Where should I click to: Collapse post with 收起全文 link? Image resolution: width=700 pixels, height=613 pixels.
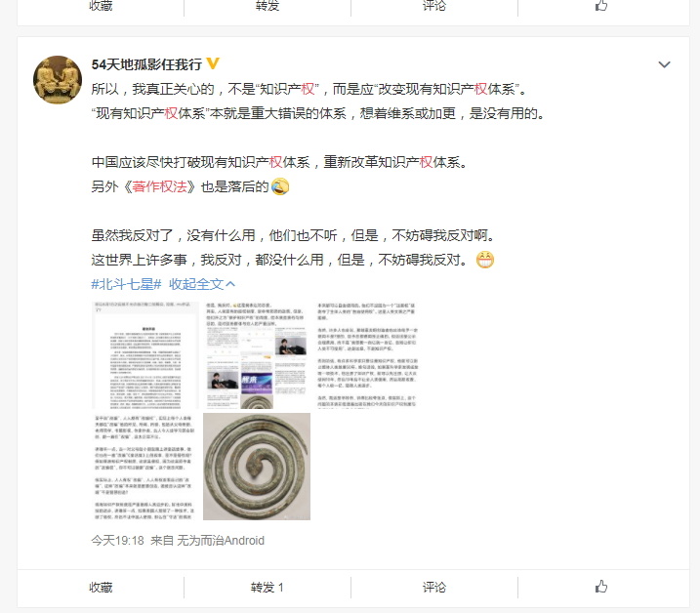click(202, 284)
